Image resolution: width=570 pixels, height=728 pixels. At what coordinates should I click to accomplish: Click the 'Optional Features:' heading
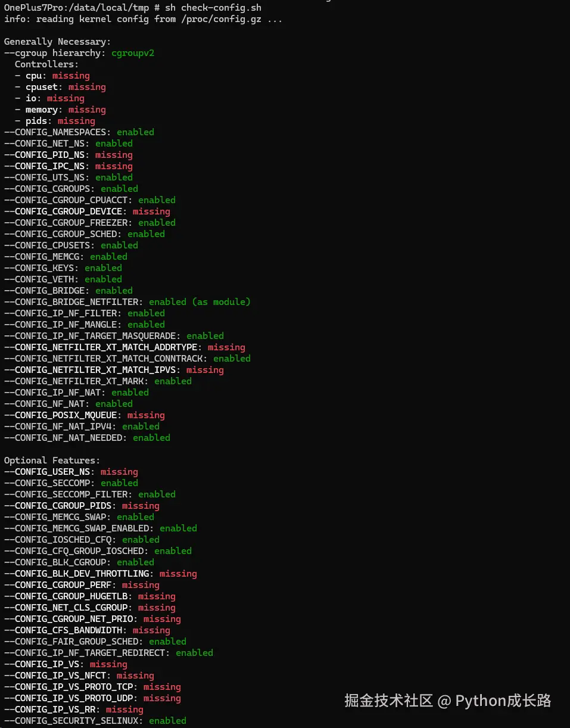coord(52,461)
